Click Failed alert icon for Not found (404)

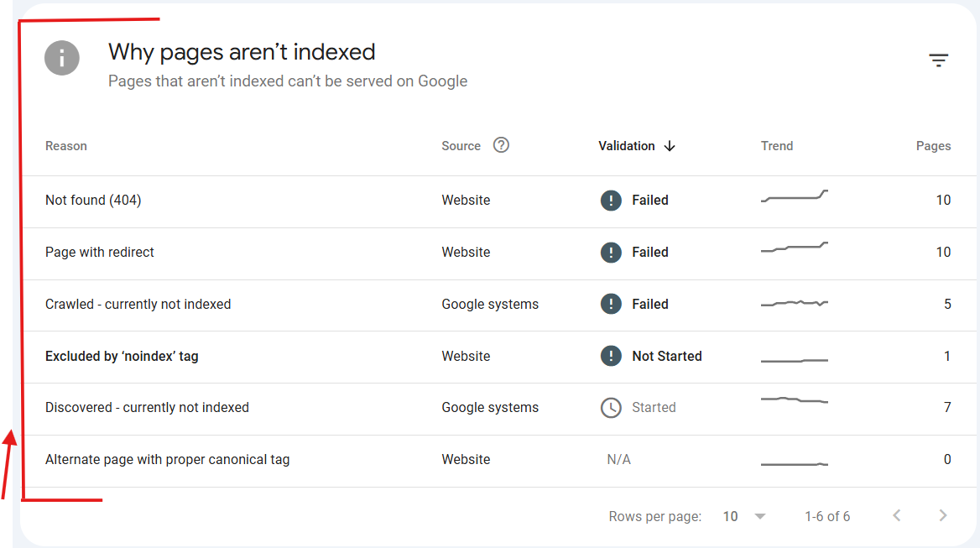(x=611, y=201)
